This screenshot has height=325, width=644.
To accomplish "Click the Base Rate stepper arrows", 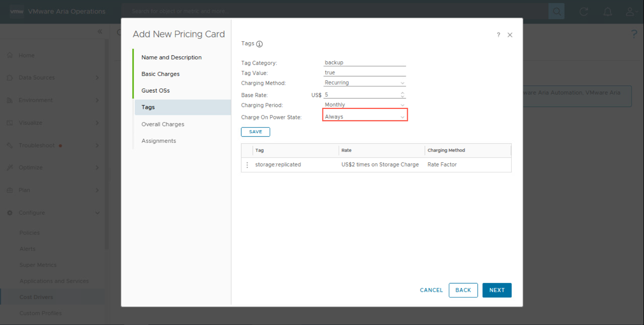I will (x=402, y=95).
